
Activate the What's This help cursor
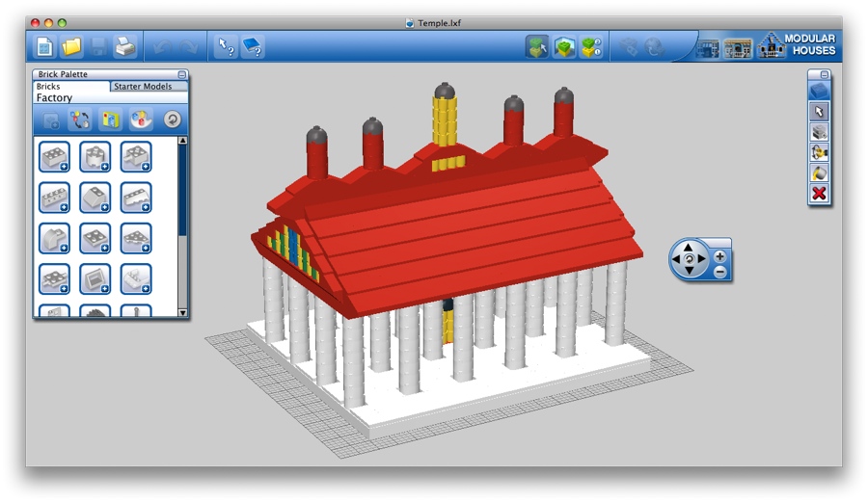click(x=226, y=47)
